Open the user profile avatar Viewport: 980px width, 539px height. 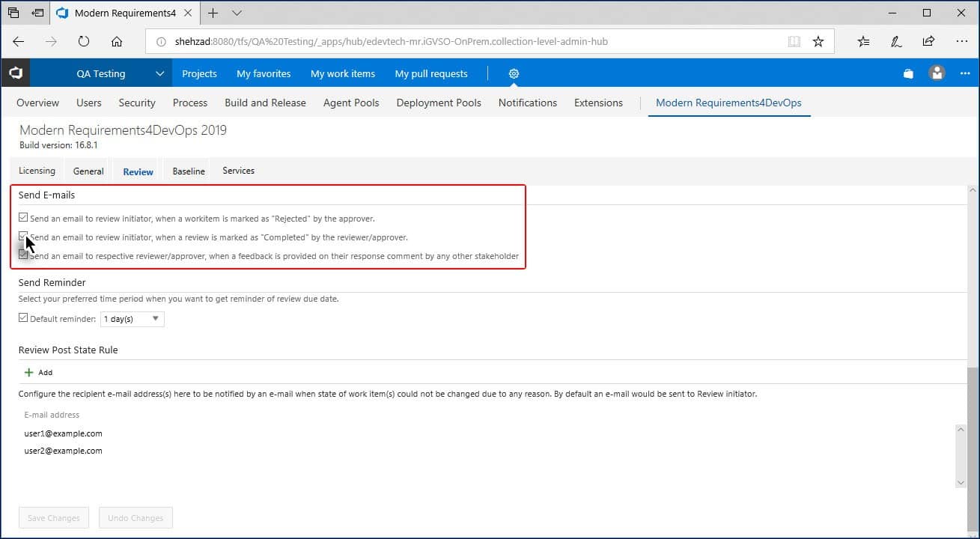(x=937, y=73)
